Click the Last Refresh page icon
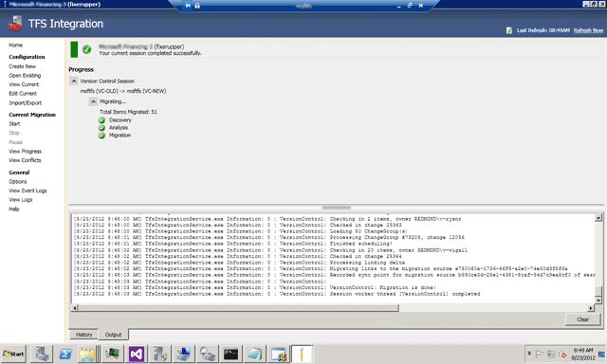607x364 pixels. pyautogui.click(x=509, y=30)
